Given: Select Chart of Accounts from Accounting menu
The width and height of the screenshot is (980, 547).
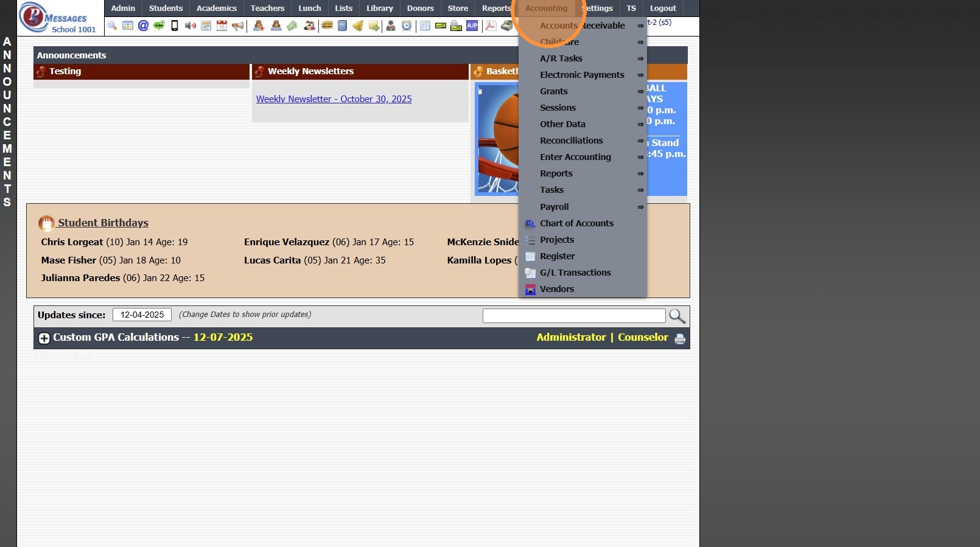Looking at the screenshot, I should click(x=576, y=223).
